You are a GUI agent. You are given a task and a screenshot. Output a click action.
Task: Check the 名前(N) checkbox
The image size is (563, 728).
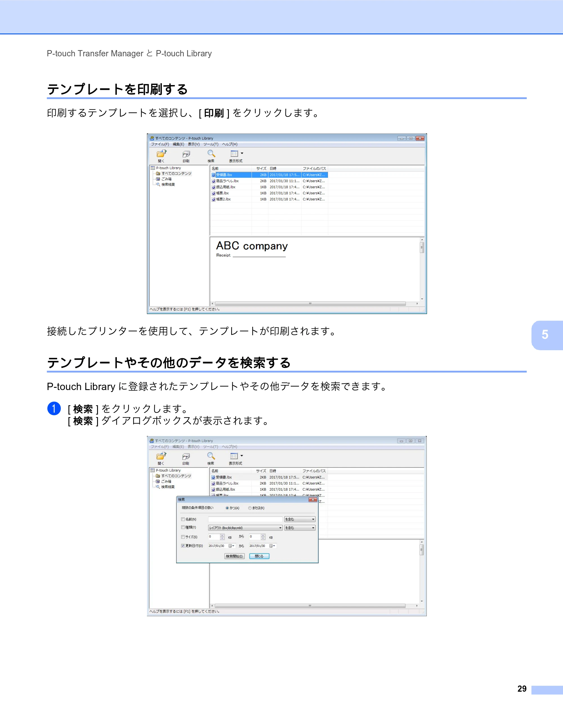pyautogui.click(x=183, y=519)
